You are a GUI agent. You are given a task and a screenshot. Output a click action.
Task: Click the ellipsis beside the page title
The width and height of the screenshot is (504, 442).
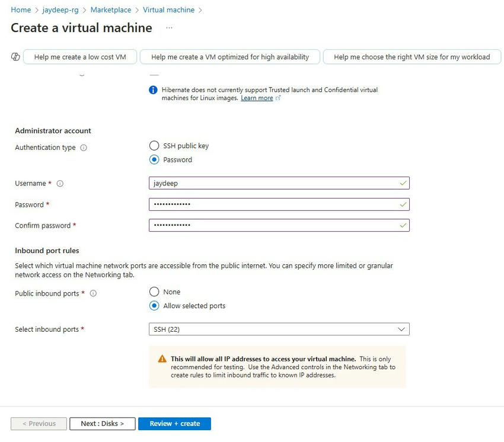coord(168,28)
